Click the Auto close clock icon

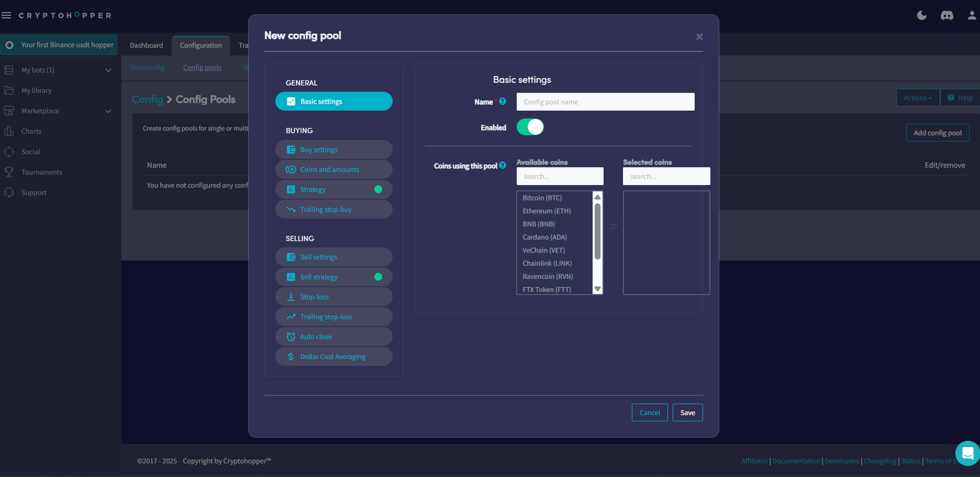point(291,337)
